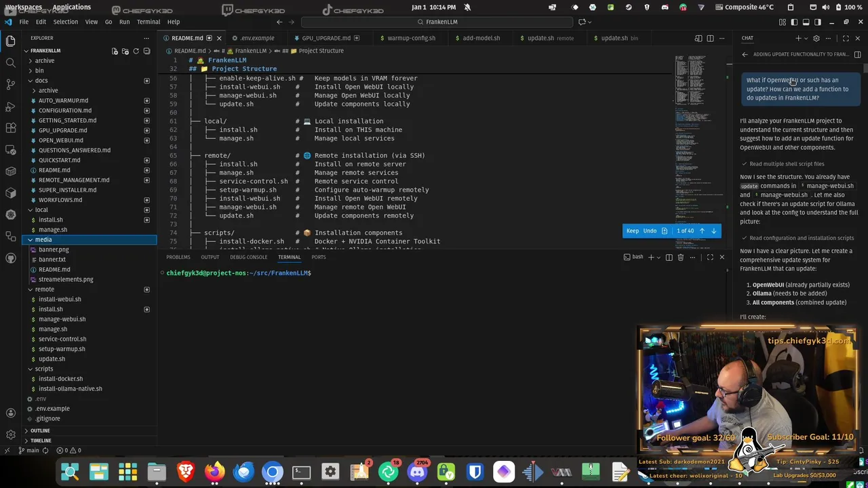Maximize the terminal panel size
This screenshot has width=868, height=488.
tap(710, 258)
